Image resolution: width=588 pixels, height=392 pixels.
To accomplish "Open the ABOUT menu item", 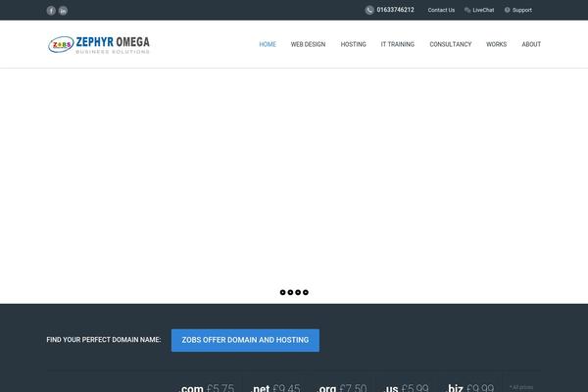I will (531, 44).
